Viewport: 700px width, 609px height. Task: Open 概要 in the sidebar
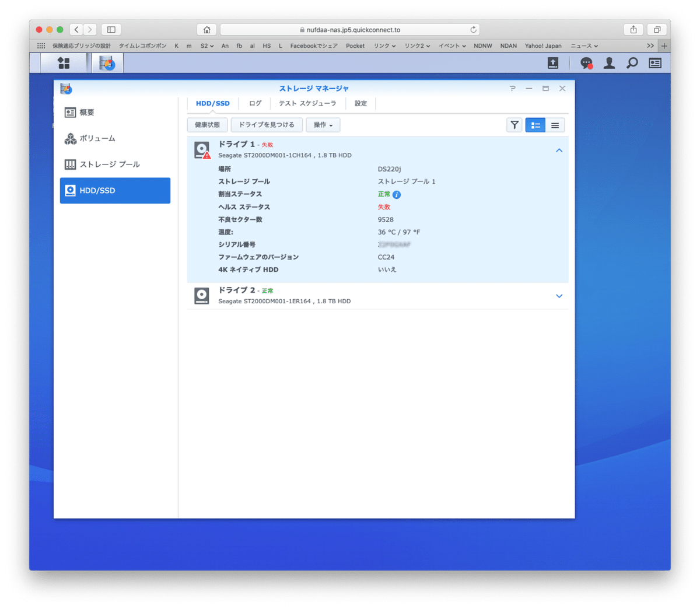click(115, 113)
